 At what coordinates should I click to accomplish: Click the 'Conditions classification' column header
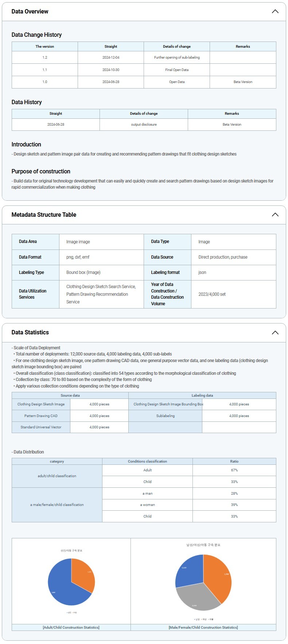pos(147,462)
